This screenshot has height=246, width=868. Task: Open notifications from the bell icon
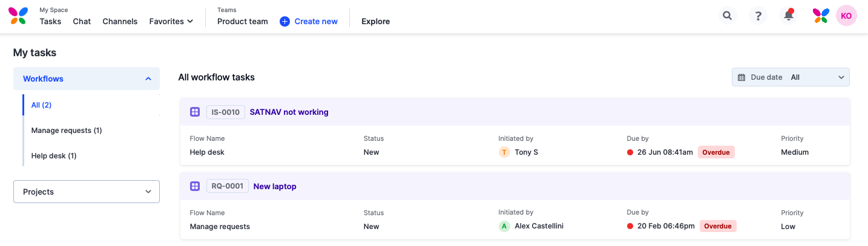789,16
